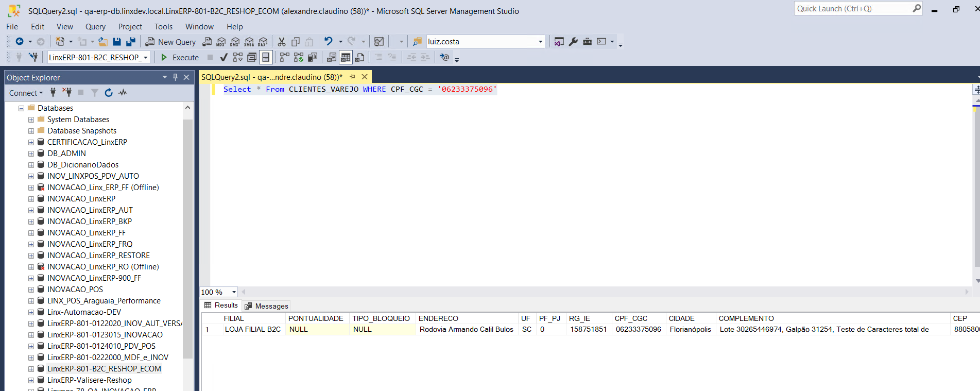
Task: Open the Properties window wrench icon
Action: (573, 42)
